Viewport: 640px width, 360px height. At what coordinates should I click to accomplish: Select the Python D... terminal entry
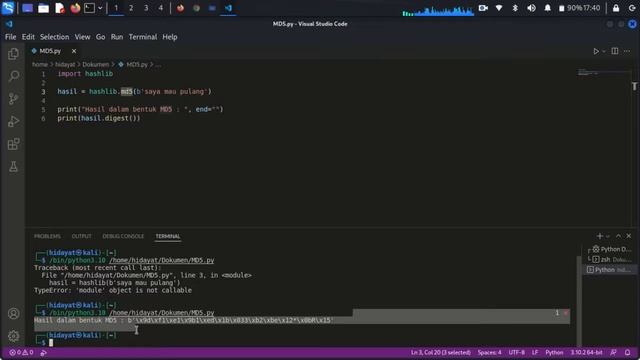pos(610,249)
